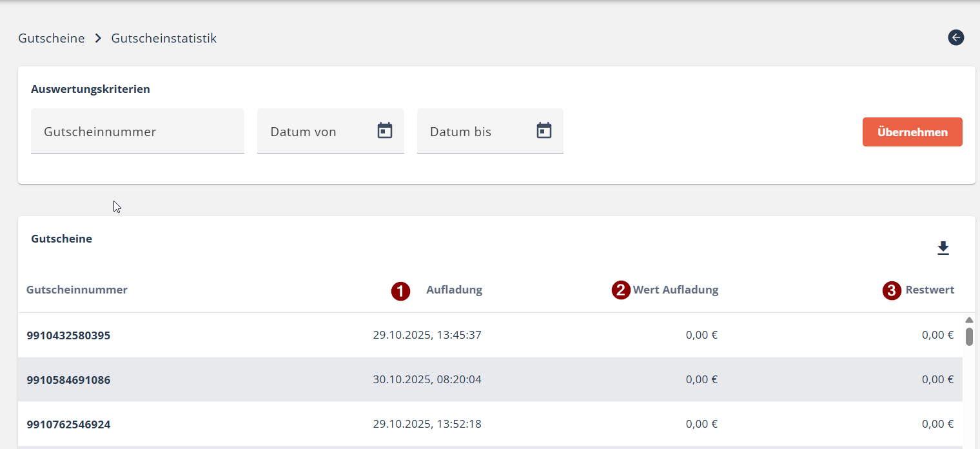The width and height of the screenshot is (980, 449).
Task: Click the Auswertungskriterien heading
Action: point(90,89)
